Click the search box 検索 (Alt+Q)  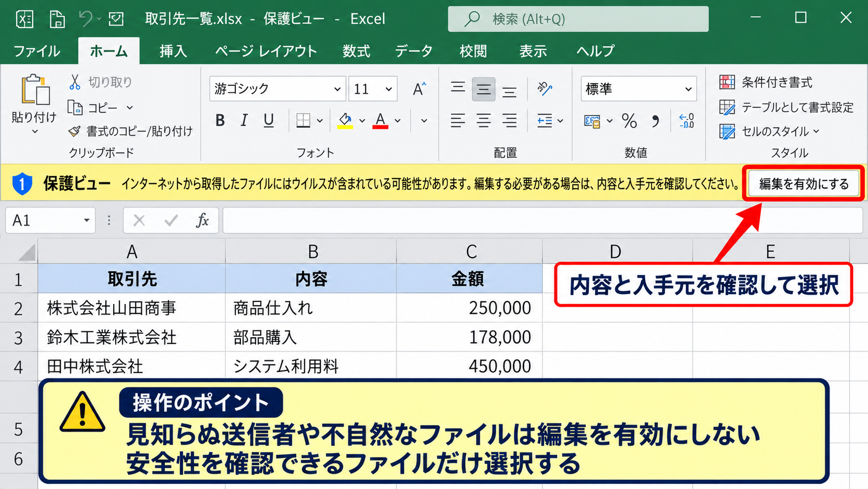[x=578, y=19]
